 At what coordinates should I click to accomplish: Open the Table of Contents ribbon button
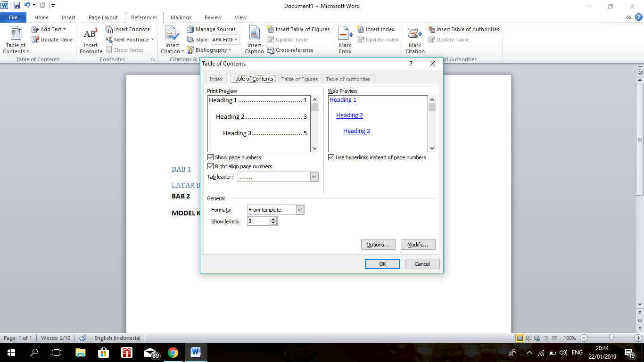(16, 40)
